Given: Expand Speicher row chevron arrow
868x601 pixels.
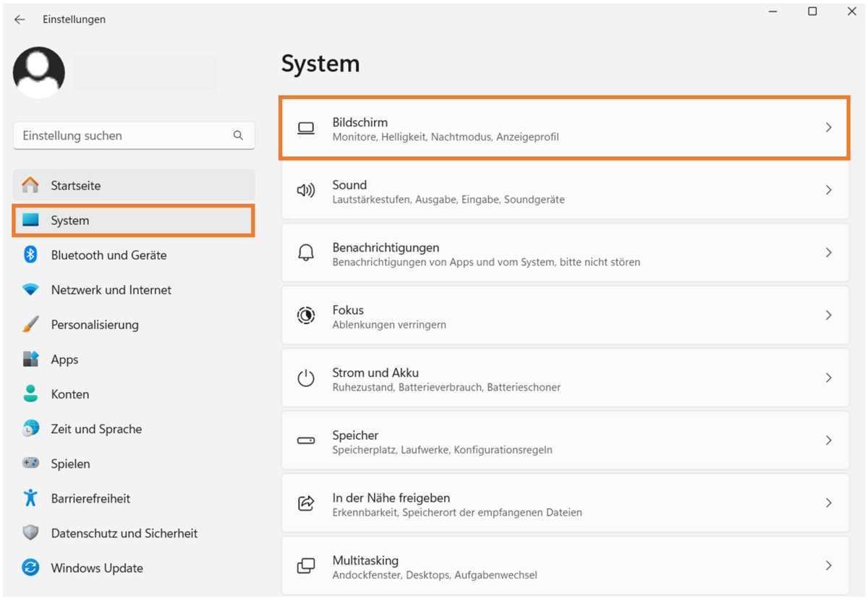Looking at the screenshot, I should (829, 440).
